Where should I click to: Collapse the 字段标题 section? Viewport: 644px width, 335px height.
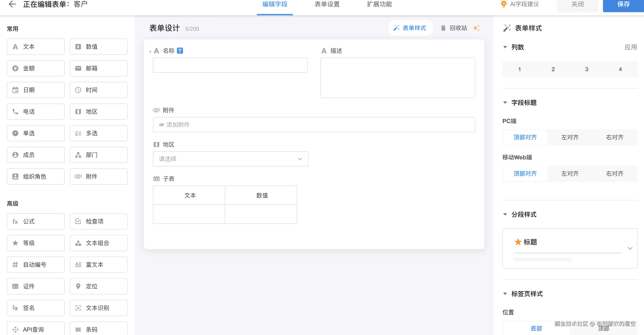pyautogui.click(x=505, y=103)
